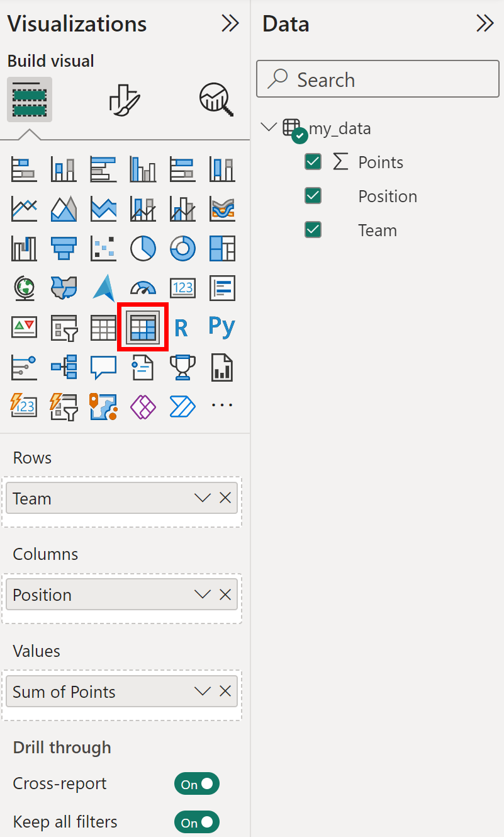Image resolution: width=504 pixels, height=837 pixels.
Task: Collapse the my_data table tree
Action: click(269, 127)
